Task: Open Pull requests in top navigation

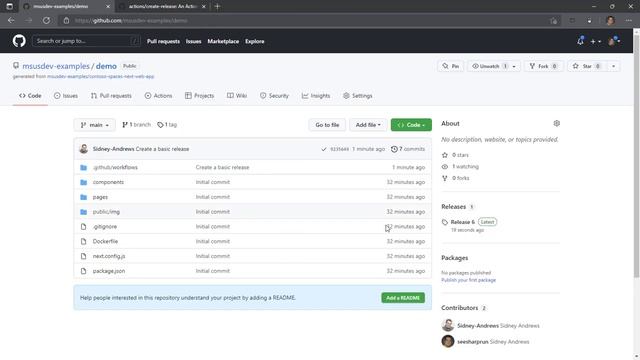Action: pos(163,41)
